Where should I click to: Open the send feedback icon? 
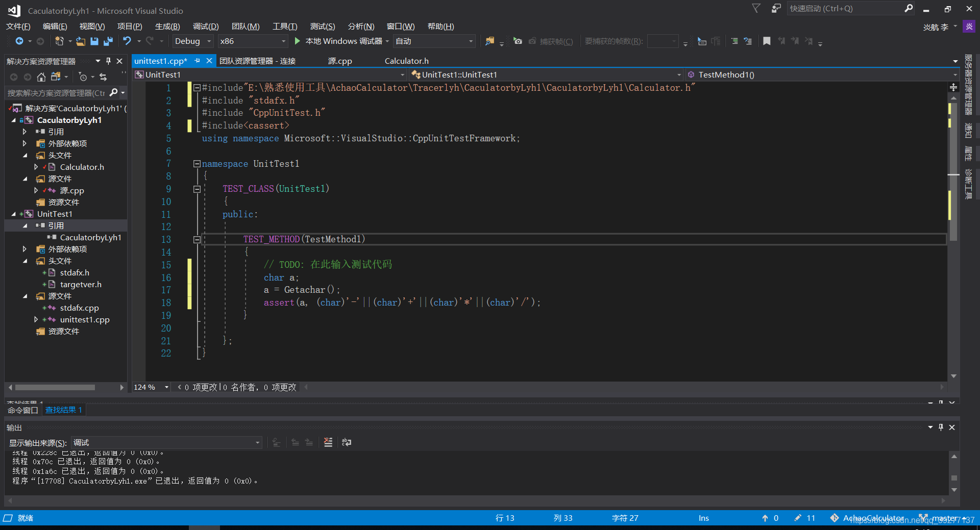coord(776,8)
